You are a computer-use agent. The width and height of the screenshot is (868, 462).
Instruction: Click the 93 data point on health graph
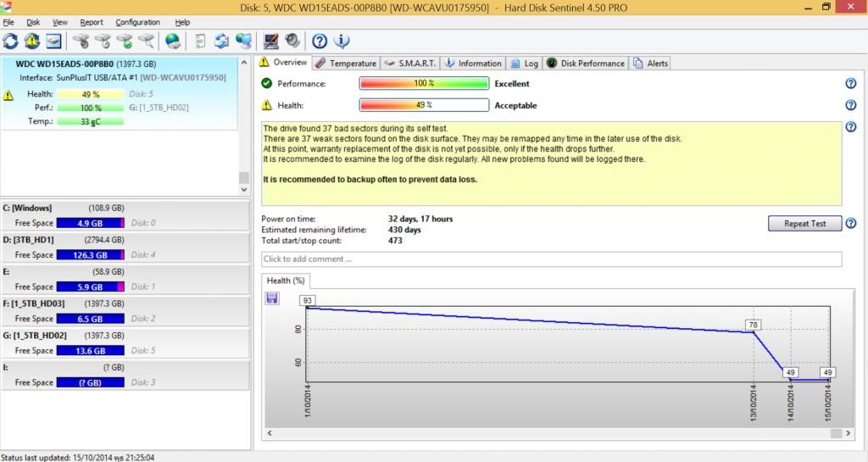click(x=307, y=300)
